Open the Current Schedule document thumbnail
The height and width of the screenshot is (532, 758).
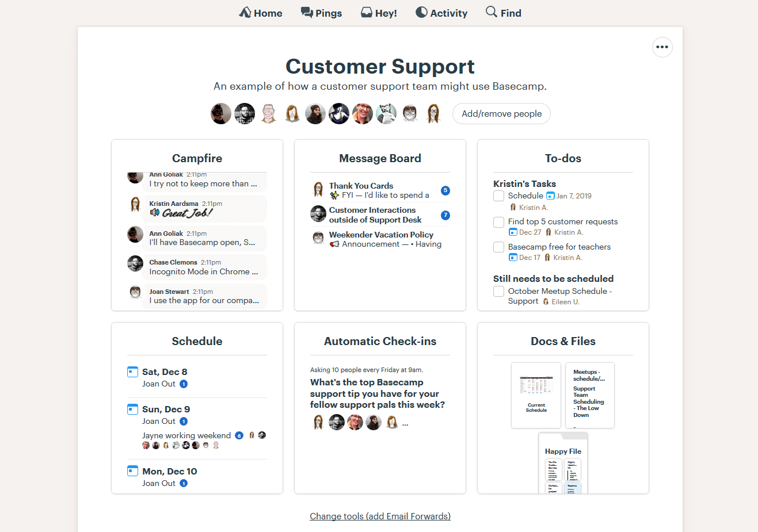click(536, 395)
